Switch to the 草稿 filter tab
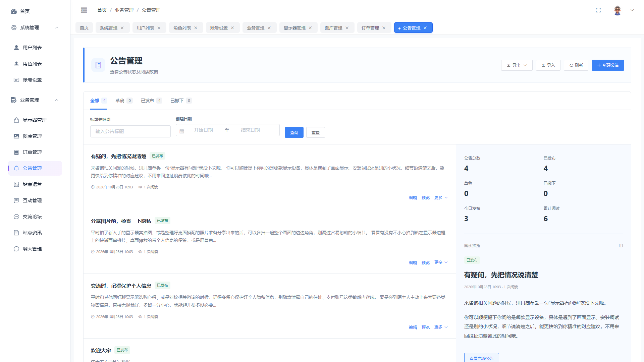Image resolution: width=644 pixels, height=362 pixels. [x=124, y=101]
